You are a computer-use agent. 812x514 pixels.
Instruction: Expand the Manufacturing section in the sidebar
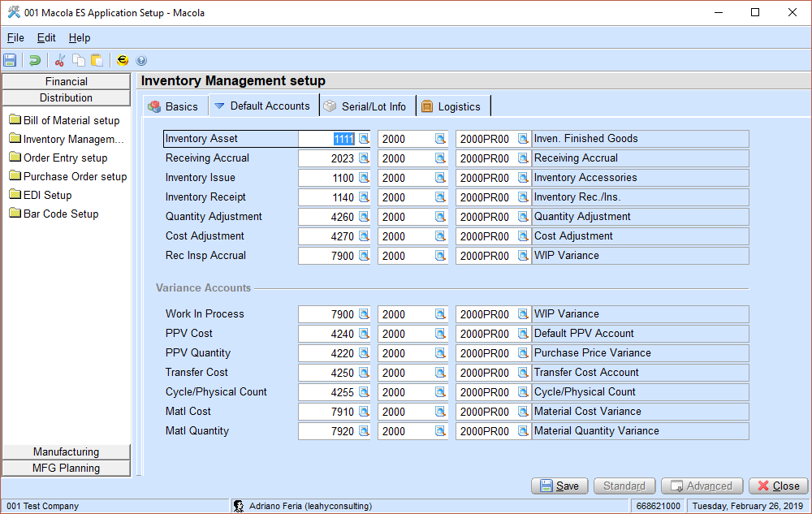[67, 452]
